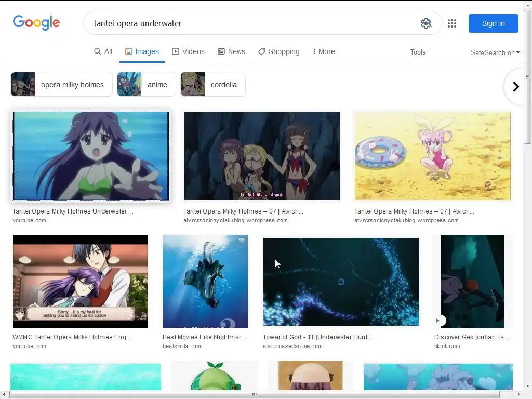Click the magnifier icon on All tab

[x=97, y=51]
